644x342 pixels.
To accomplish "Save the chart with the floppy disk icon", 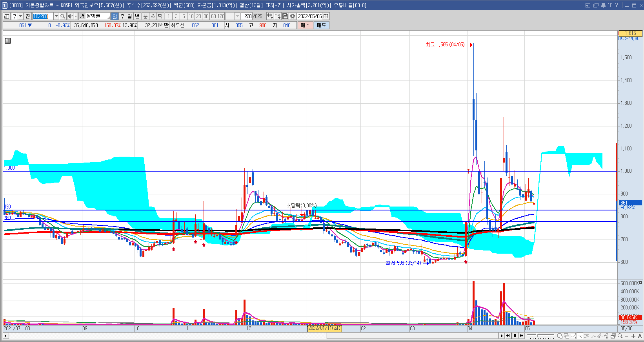I will coord(285,16).
